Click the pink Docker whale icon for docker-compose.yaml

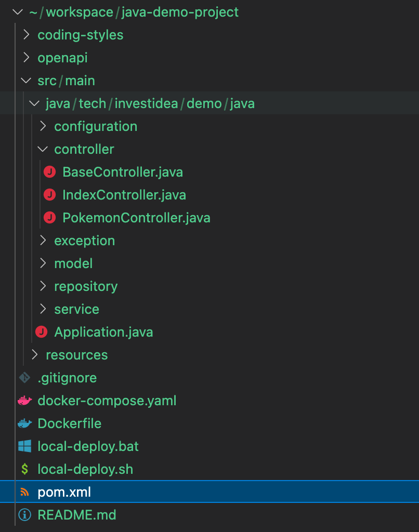pos(24,401)
